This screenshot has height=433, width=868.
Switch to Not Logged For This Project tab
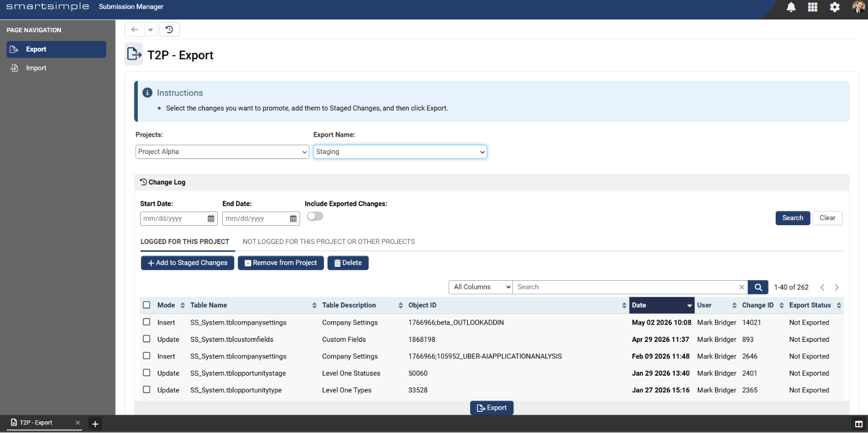pyautogui.click(x=329, y=242)
